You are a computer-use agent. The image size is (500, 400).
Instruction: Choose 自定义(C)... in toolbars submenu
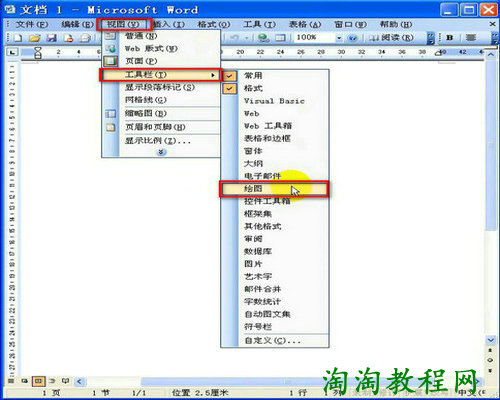(x=275, y=341)
